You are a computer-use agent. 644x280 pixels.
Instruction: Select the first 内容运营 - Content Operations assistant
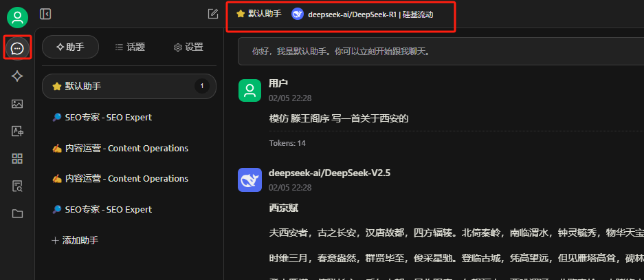click(x=129, y=148)
